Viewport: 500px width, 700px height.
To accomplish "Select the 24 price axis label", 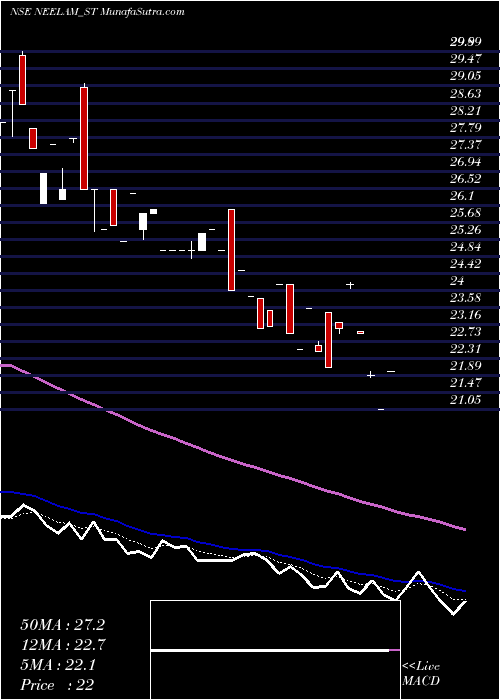I will [x=457, y=281].
